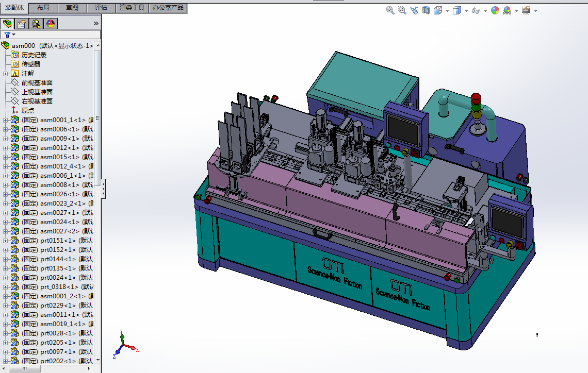Click the asm0001_1<1> component icon

coord(15,120)
